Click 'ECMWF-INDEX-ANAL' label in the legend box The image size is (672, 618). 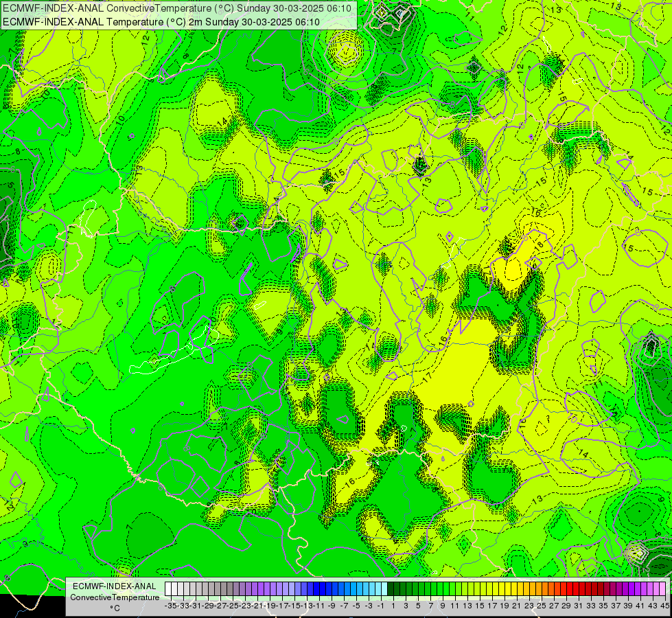[x=115, y=586]
